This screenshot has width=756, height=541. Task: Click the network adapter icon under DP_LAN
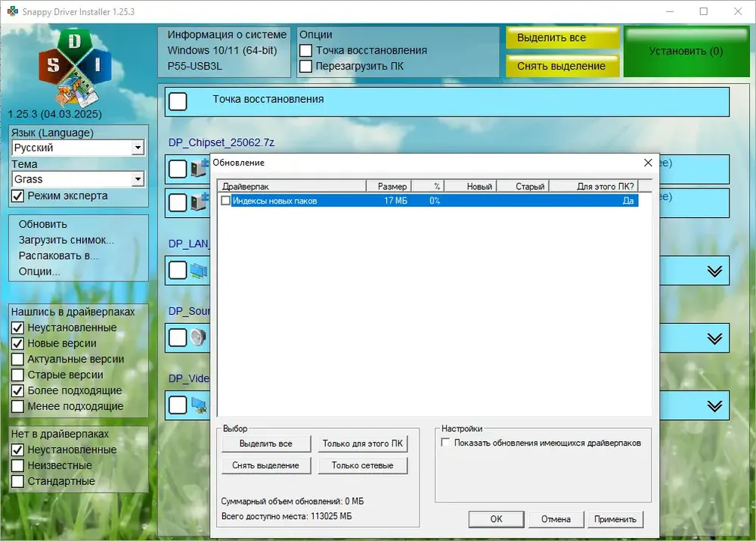[199, 270]
